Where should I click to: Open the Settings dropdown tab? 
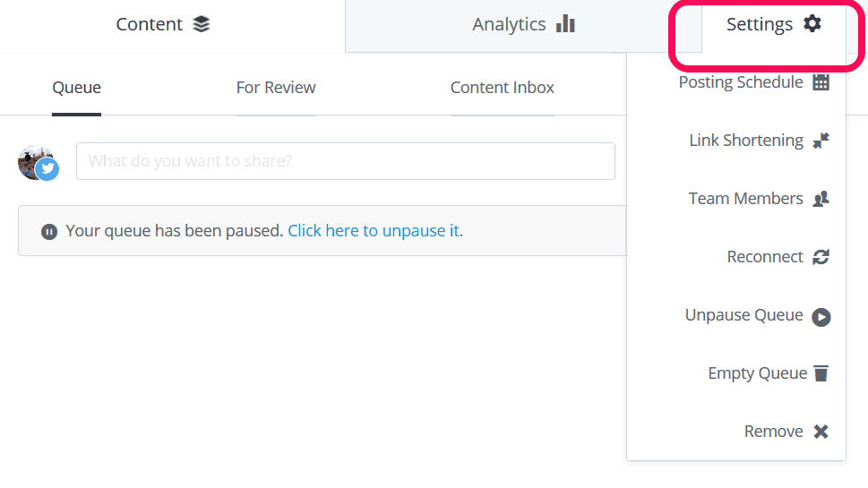click(773, 26)
